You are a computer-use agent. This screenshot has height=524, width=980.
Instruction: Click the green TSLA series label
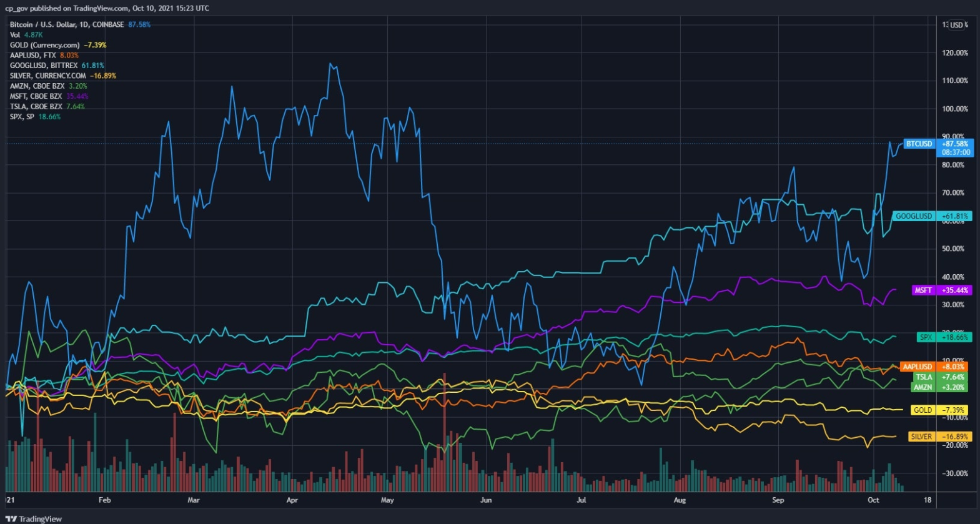[924, 377]
